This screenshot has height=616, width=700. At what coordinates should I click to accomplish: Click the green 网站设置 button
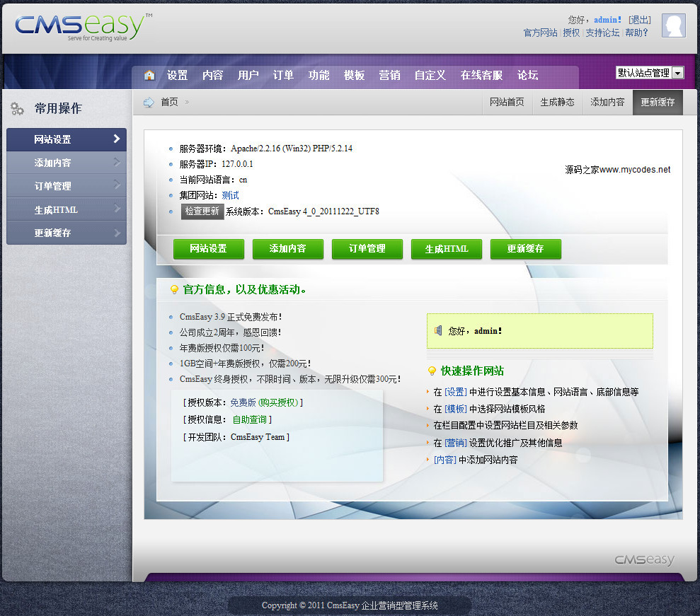tap(209, 249)
